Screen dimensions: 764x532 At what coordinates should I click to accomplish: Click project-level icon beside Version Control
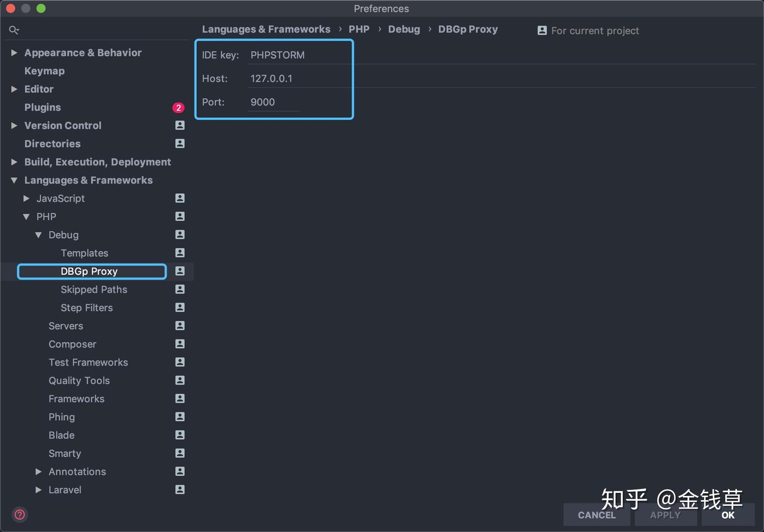180,125
